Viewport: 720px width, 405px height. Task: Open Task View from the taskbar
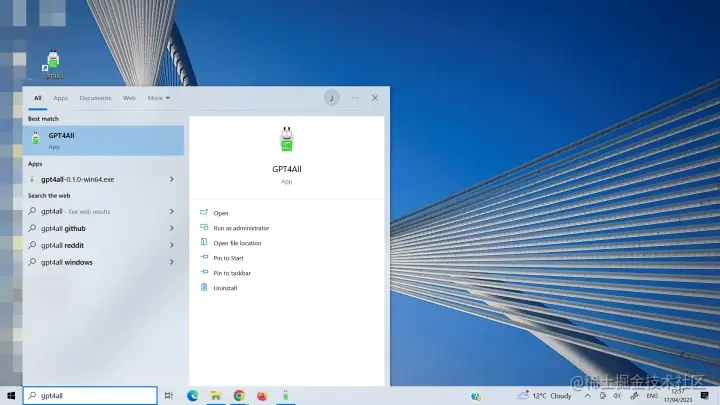(x=169, y=395)
